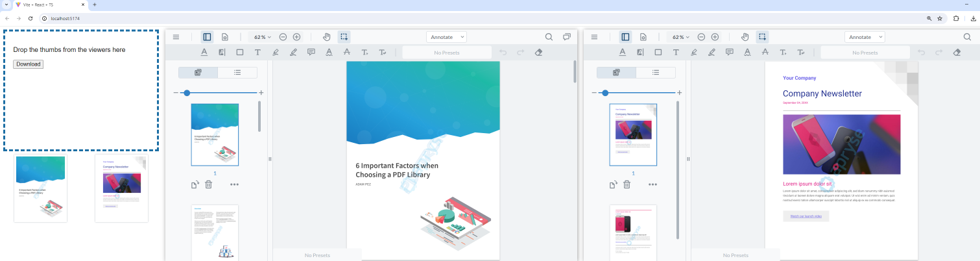Select the sticky note comment tool in the left viewer
Image resolution: width=980 pixels, height=261 pixels.
click(311, 52)
